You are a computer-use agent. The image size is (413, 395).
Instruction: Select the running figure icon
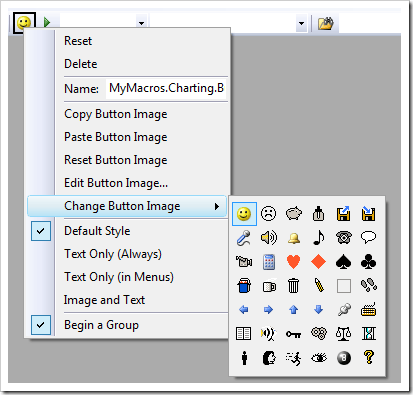point(294,359)
